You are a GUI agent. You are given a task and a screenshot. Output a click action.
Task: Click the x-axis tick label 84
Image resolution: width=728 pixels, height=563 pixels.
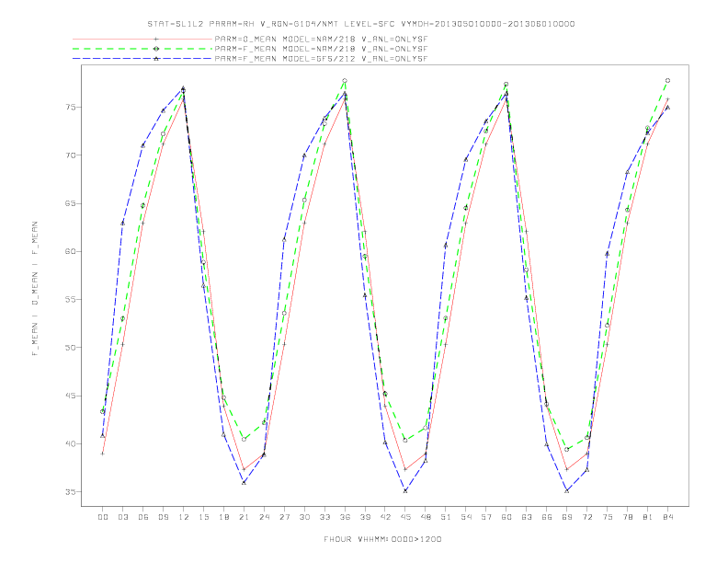pos(668,517)
